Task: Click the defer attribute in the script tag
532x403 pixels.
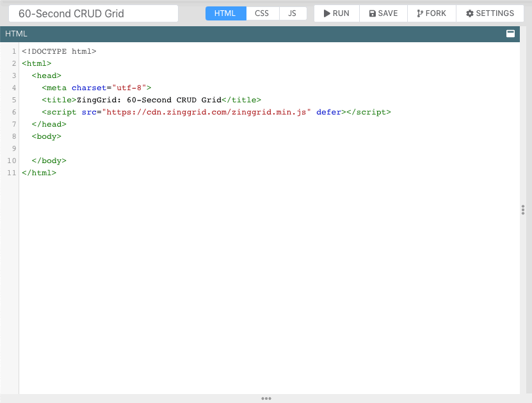Action: [x=328, y=112]
